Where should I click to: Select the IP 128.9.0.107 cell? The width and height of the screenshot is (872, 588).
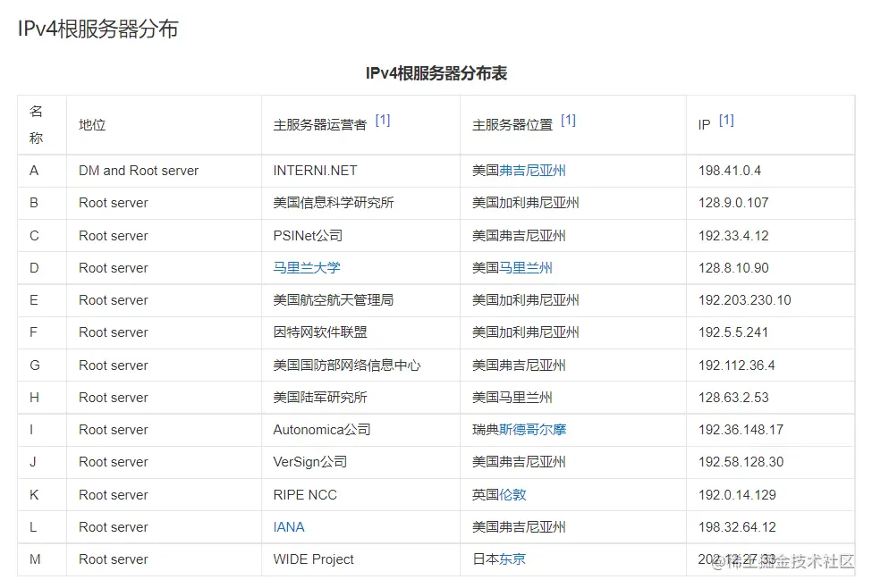coord(770,203)
